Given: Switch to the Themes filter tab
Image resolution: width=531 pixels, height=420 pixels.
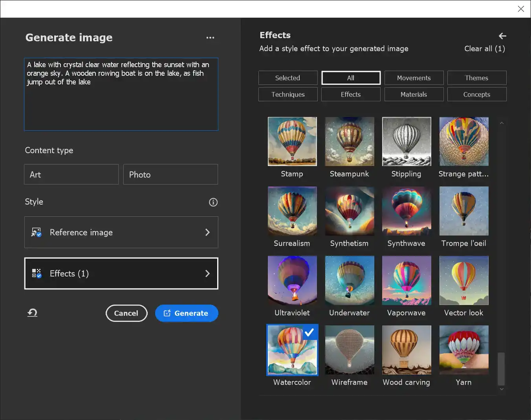Looking at the screenshot, I should click(x=476, y=78).
